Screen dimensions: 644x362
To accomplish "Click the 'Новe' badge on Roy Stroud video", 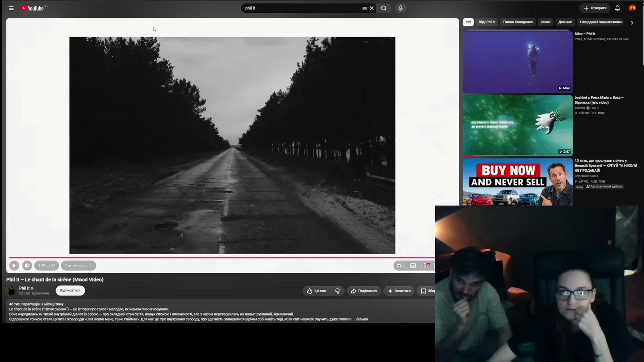I will coord(579,187).
